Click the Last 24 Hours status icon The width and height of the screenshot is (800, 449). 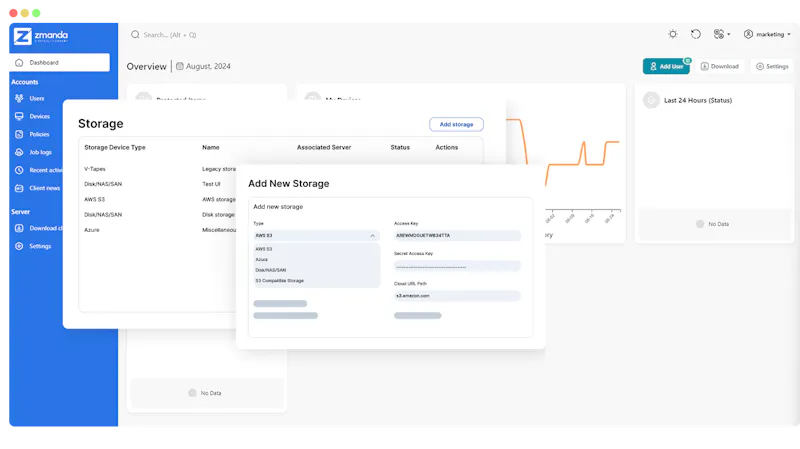651,100
